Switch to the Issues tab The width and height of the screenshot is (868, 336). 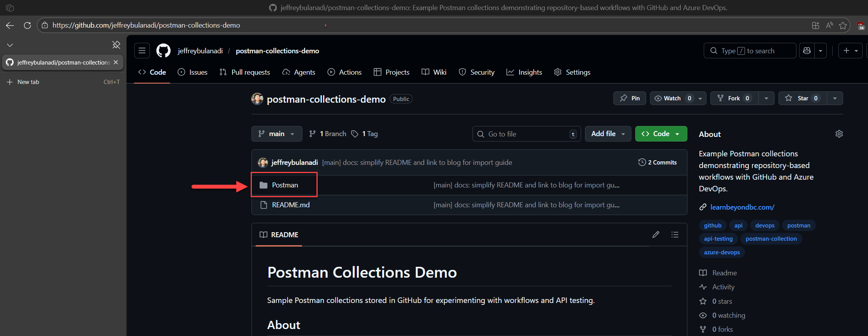(193, 72)
